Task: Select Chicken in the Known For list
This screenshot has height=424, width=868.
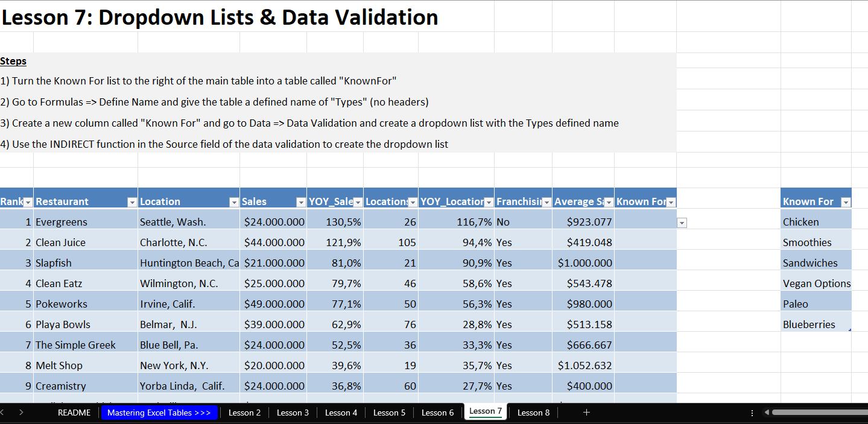Action: [x=816, y=222]
